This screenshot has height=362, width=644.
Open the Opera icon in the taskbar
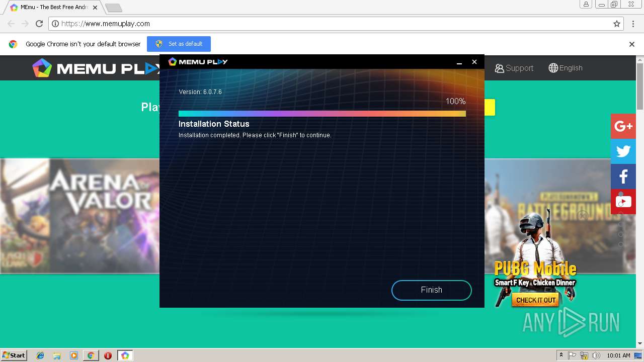pos(108,355)
